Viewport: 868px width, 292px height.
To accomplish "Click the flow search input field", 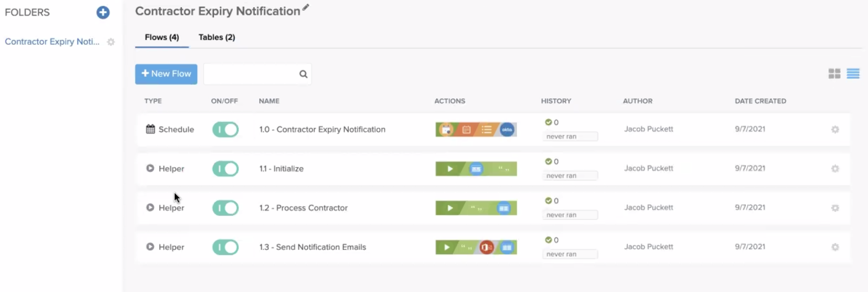I will click(x=251, y=74).
